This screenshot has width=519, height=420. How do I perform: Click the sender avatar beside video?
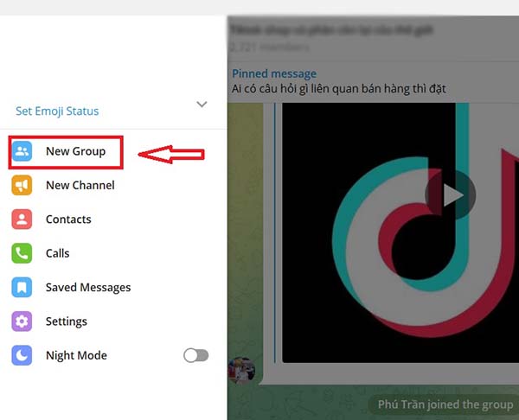pos(241,370)
